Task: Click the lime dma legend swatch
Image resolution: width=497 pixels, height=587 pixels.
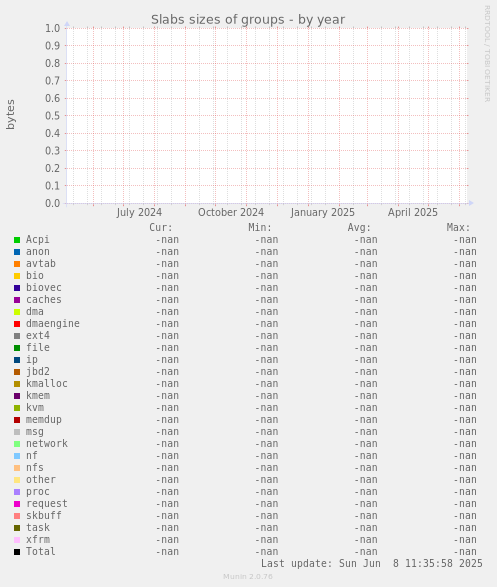Action: [x=17, y=312]
